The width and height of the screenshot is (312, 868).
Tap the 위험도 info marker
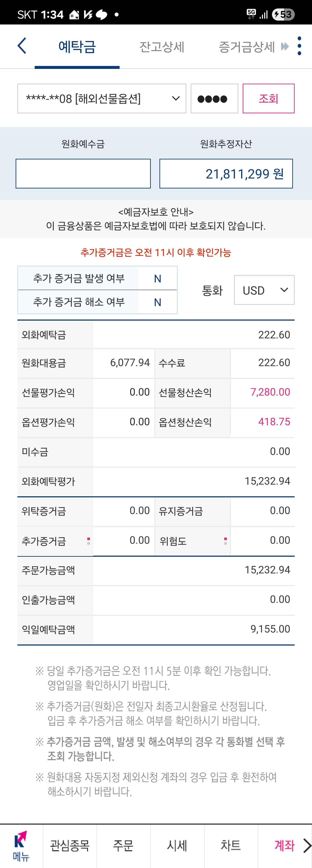pyautogui.click(x=225, y=541)
